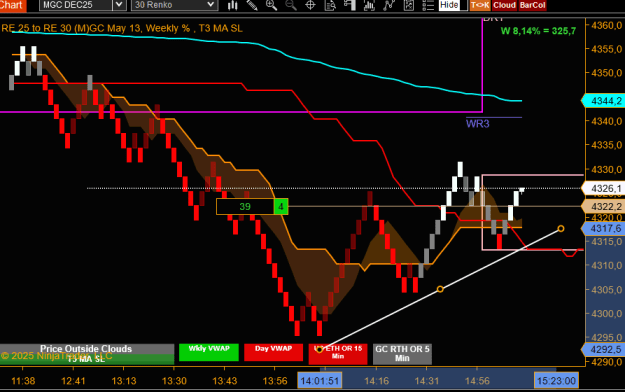Click the 14:16 time axis label
625x392 pixels.
tap(376, 381)
